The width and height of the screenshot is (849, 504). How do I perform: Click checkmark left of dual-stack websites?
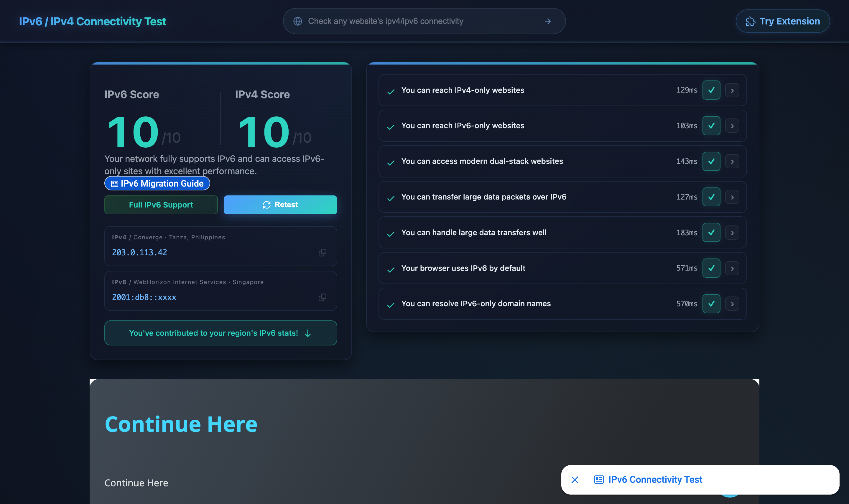pos(391,163)
